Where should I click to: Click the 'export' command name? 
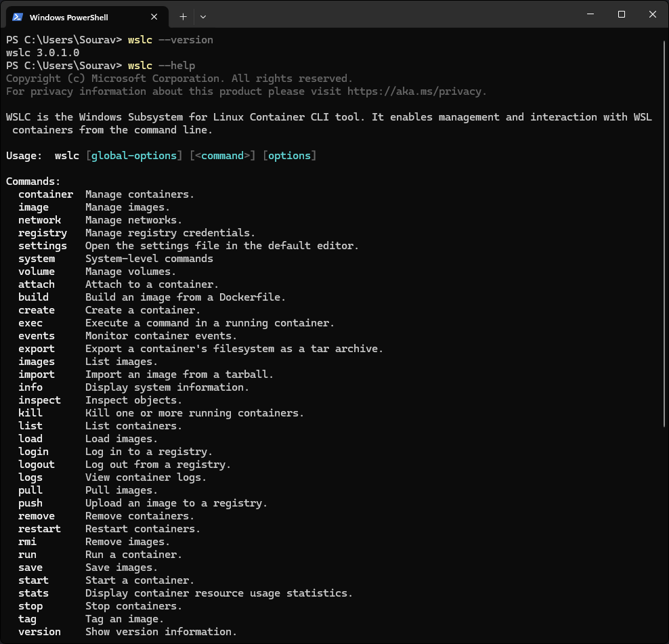pos(37,349)
